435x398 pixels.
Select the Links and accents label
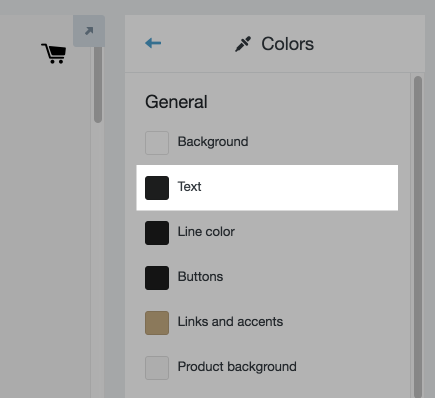(230, 322)
